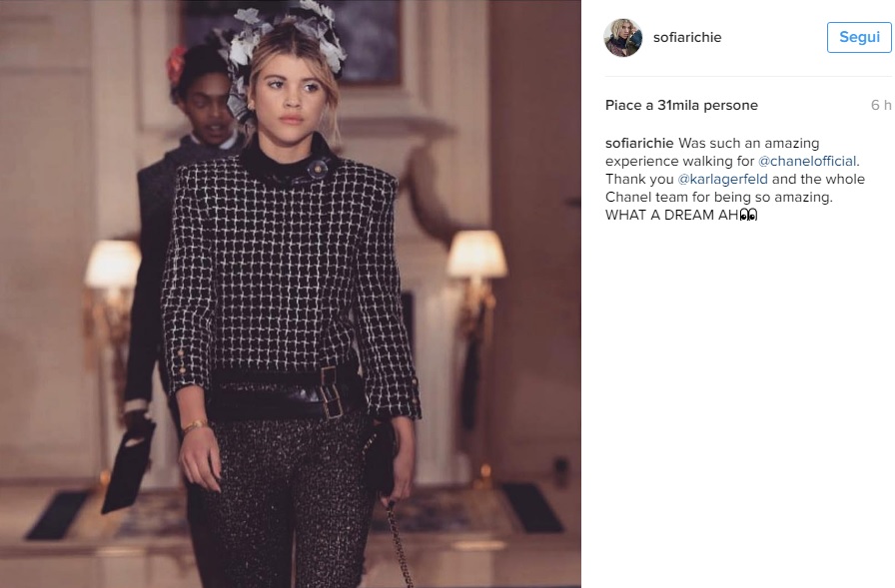This screenshot has width=895, height=588.
Task: Open the @chanelofficial mention
Action: pyautogui.click(x=807, y=162)
